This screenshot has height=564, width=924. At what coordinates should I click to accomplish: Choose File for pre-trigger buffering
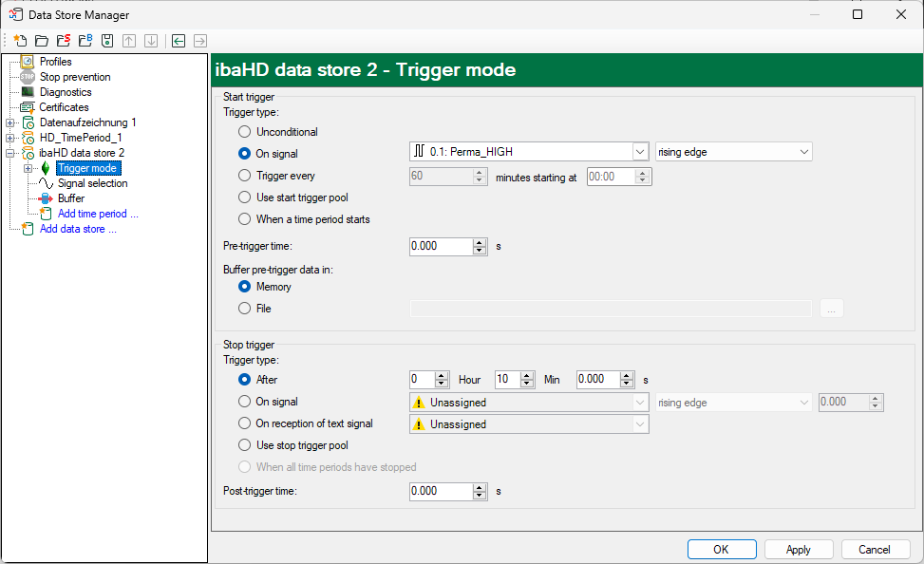point(245,309)
